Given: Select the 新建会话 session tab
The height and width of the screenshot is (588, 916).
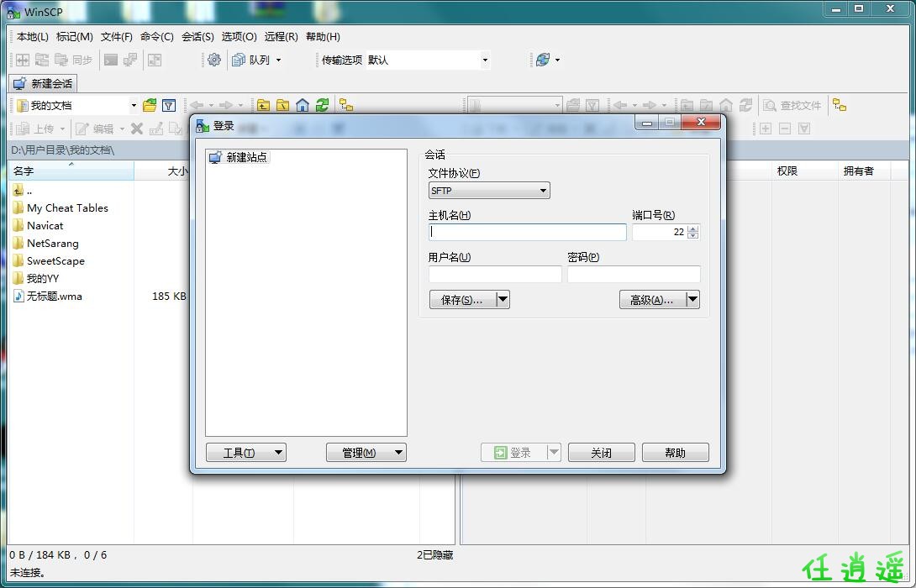Looking at the screenshot, I should [43, 83].
